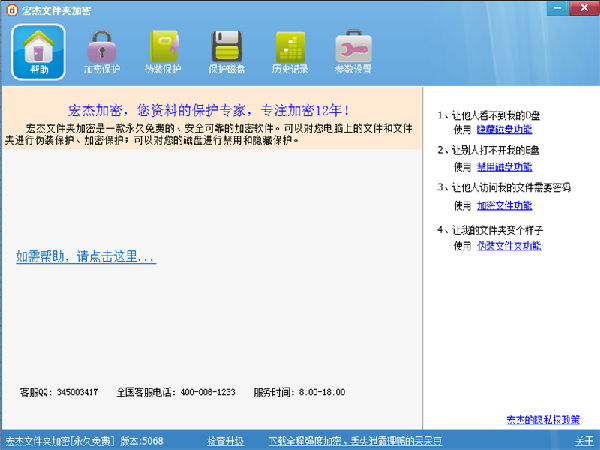This screenshot has width=600, height=450.
Task: Click the app logo in title bar
Action: (10, 9)
